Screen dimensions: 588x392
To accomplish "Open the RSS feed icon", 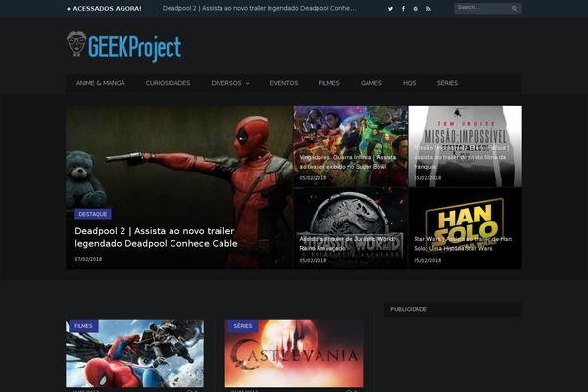I will pos(428,8).
